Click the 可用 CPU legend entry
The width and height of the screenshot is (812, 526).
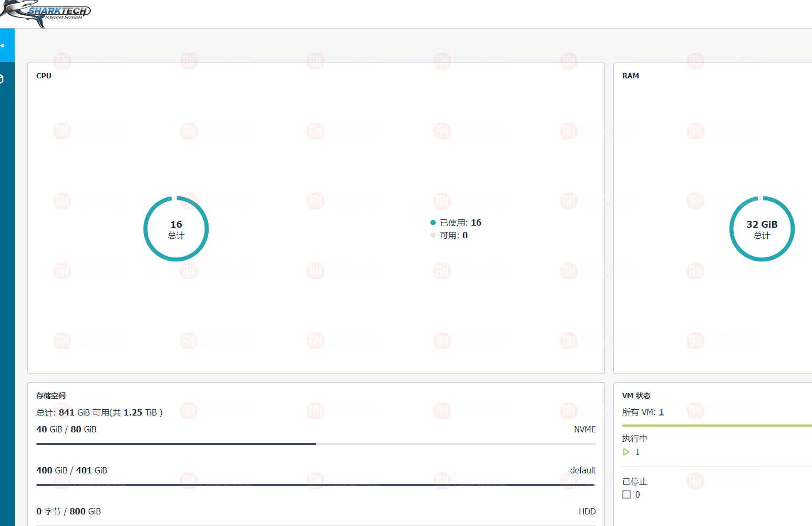(x=454, y=235)
